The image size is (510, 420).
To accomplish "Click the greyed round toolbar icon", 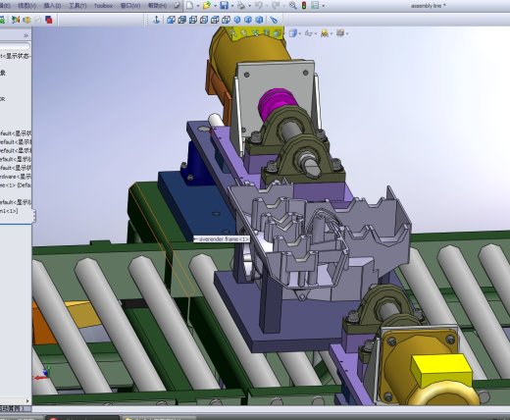I will pyautogui.click(x=38, y=20).
